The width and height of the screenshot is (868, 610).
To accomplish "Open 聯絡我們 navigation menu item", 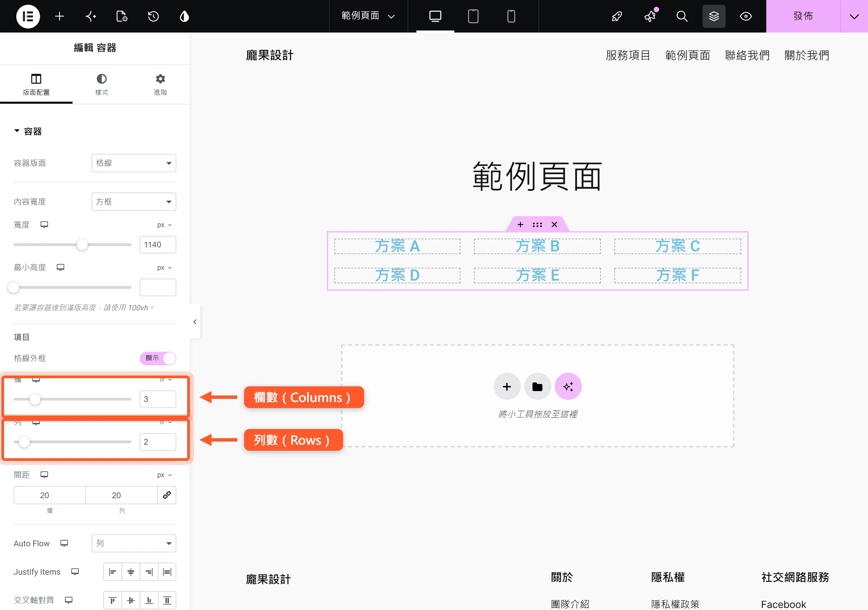I will point(747,56).
